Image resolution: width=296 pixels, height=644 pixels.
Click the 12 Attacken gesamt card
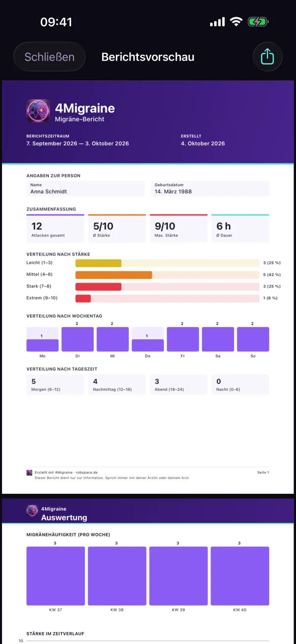tap(55, 229)
